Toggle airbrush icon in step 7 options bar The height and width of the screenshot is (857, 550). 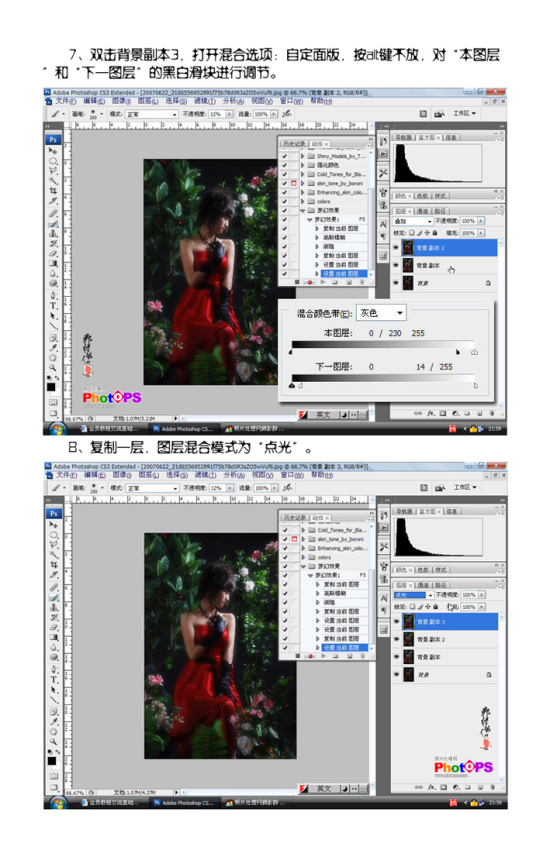click(286, 114)
